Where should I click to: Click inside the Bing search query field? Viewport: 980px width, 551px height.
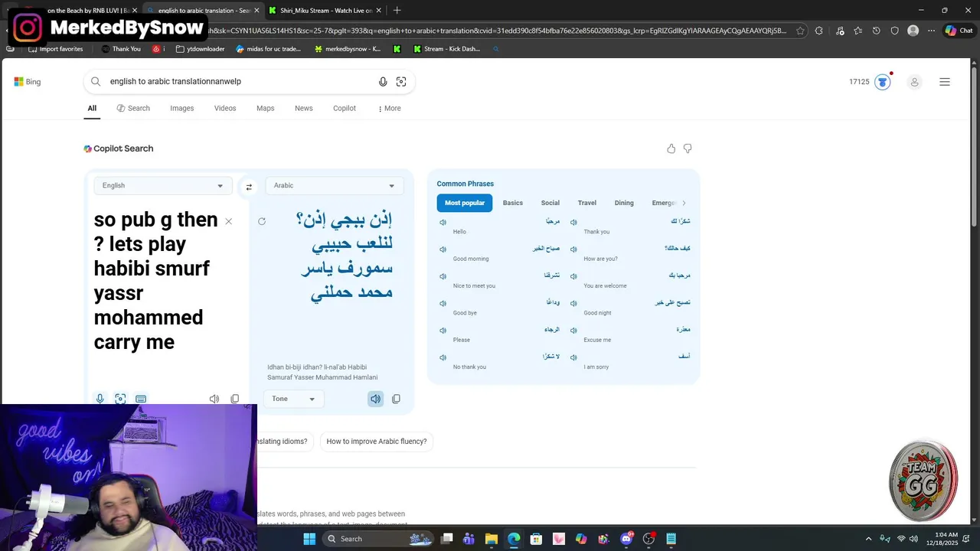pos(241,81)
